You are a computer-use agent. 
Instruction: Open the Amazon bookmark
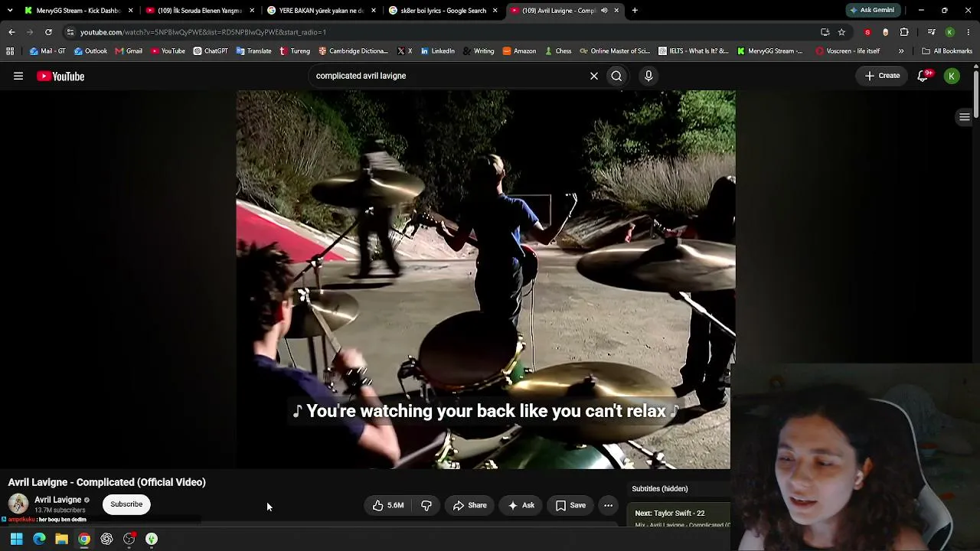(x=519, y=51)
